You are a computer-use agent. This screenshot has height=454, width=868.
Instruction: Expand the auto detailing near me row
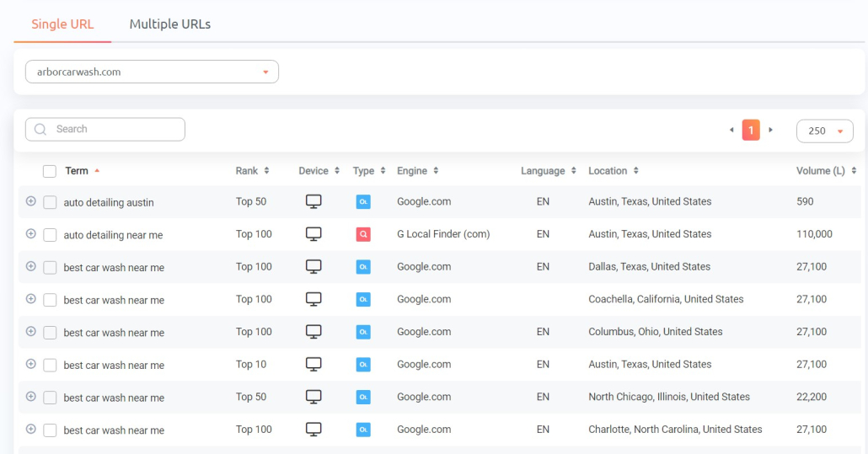point(31,234)
